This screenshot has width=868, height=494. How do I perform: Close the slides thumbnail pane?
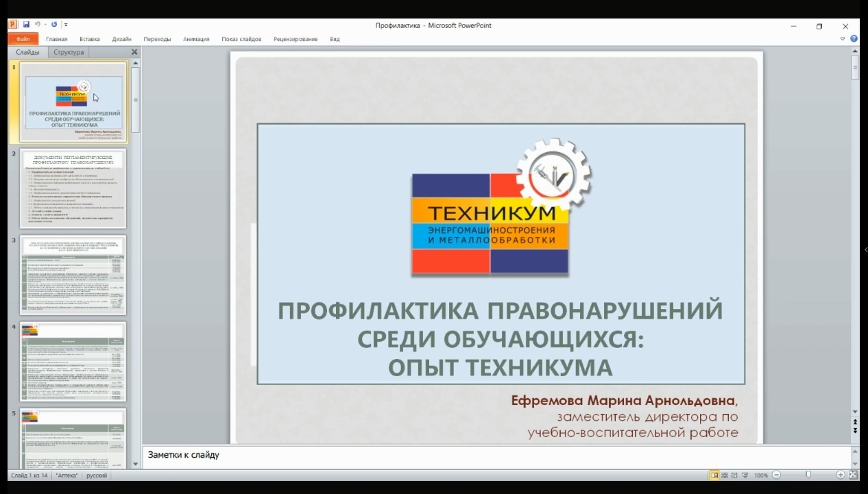point(134,52)
